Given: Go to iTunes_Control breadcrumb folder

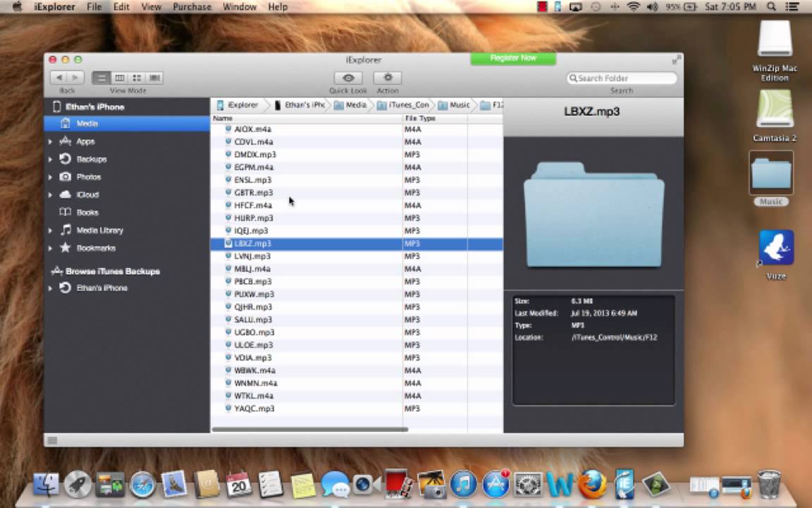Looking at the screenshot, I should pos(403,105).
